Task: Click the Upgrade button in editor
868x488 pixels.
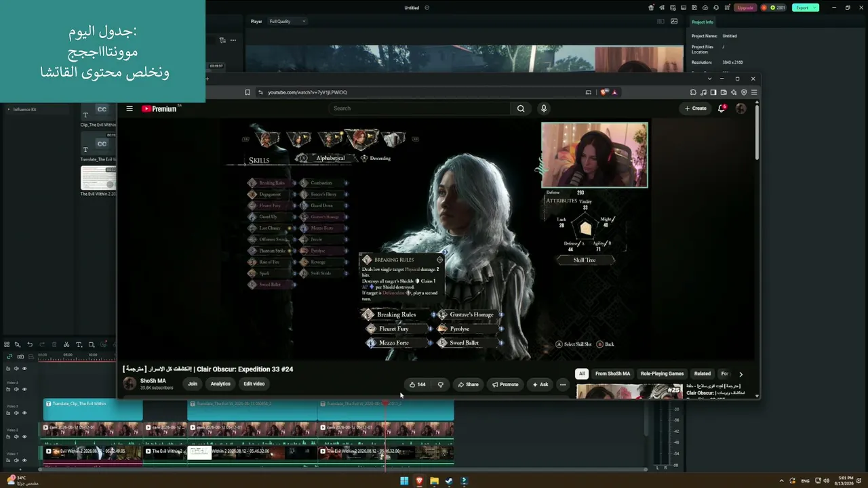Action: click(745, 7)
